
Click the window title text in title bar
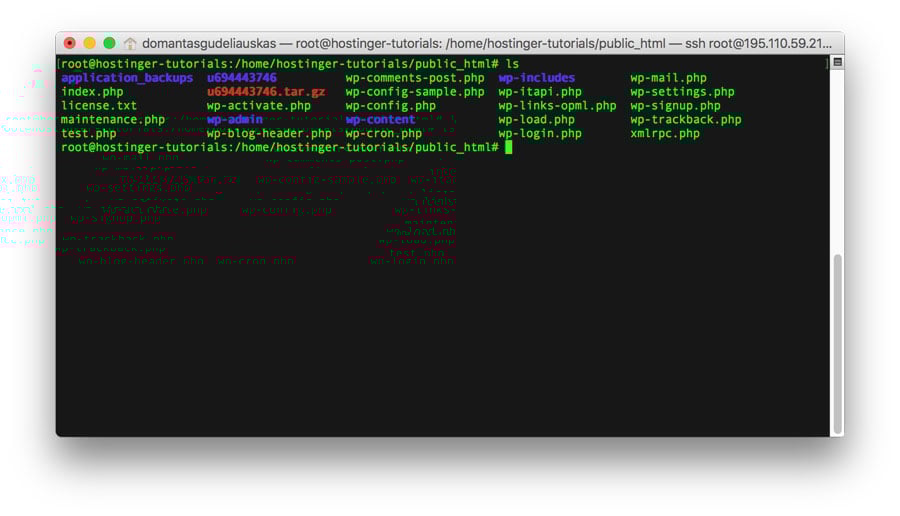point(486,44)
